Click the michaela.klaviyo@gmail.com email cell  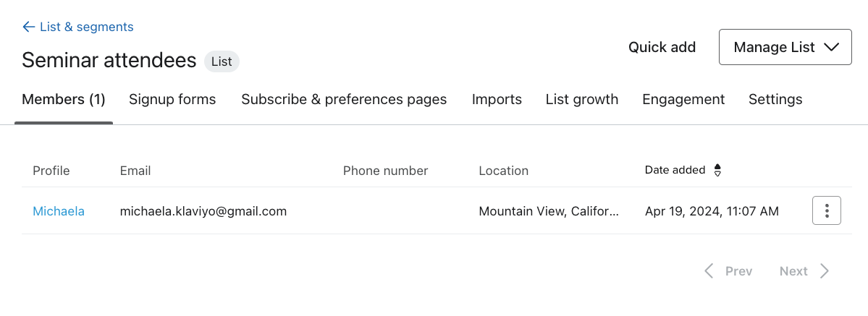pos(203,211)
